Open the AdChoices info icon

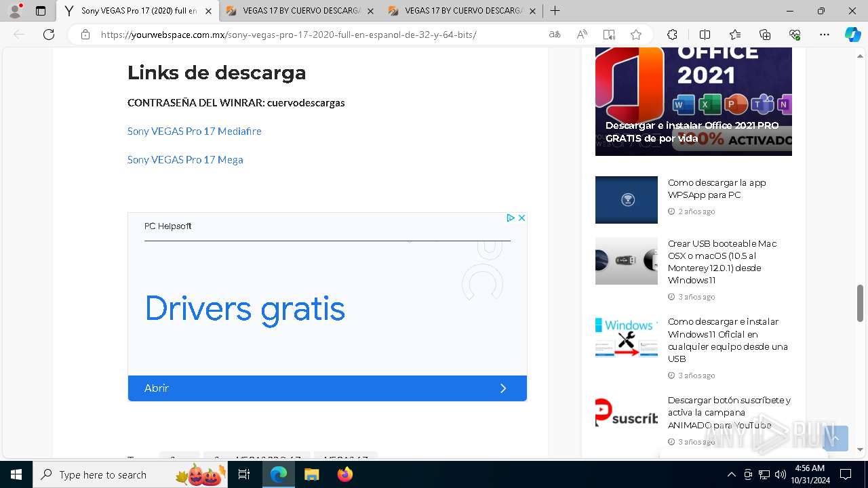click(x=511, y=218)
